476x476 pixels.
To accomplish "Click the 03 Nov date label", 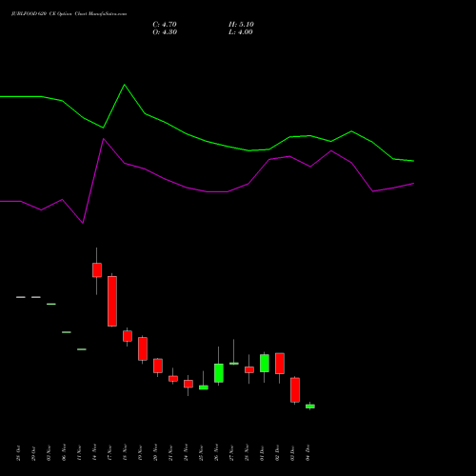I will click(49, 453).
